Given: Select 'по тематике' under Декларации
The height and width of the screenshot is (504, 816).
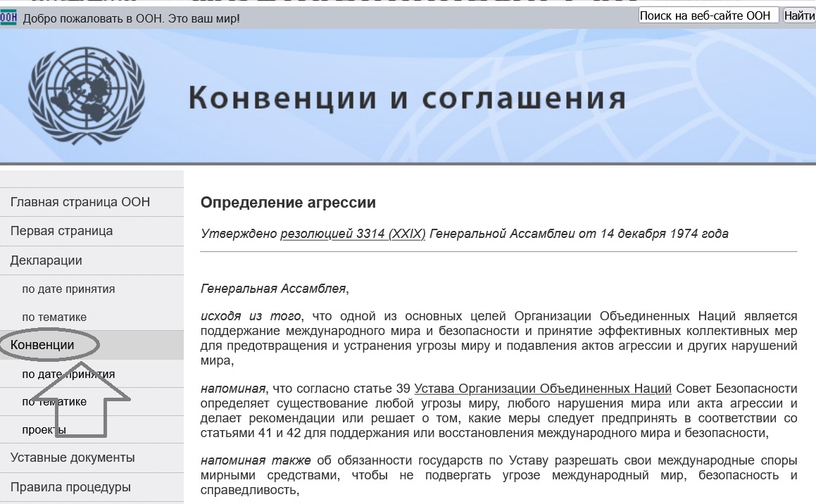Looking at the screenshot, I should point(54,317).
